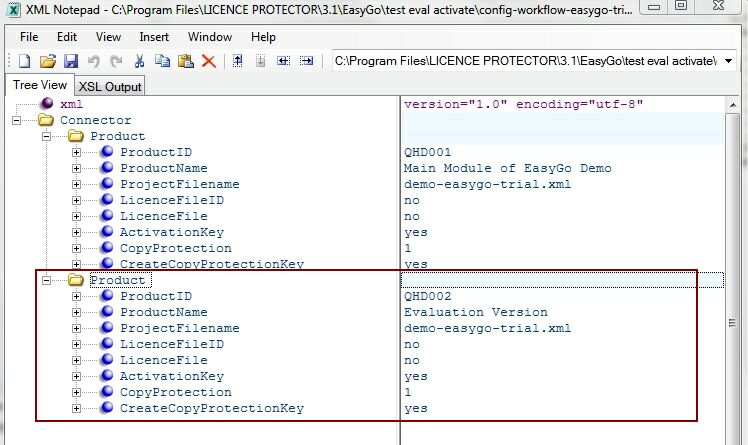Switch to the XSL Output tab

[x=110, y=86]
